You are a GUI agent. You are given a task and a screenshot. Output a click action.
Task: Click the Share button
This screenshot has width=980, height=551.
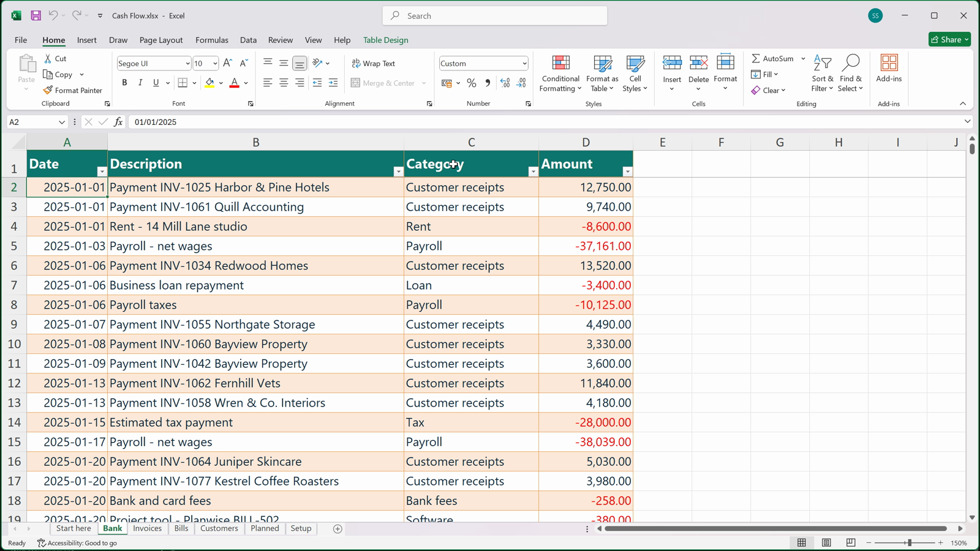click(949, 39)
